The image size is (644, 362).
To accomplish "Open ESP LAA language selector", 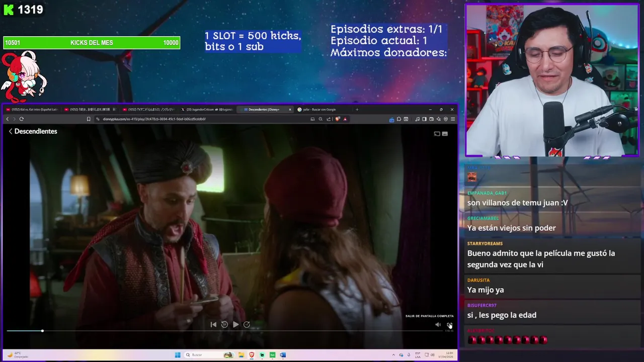I will (418, 354).
